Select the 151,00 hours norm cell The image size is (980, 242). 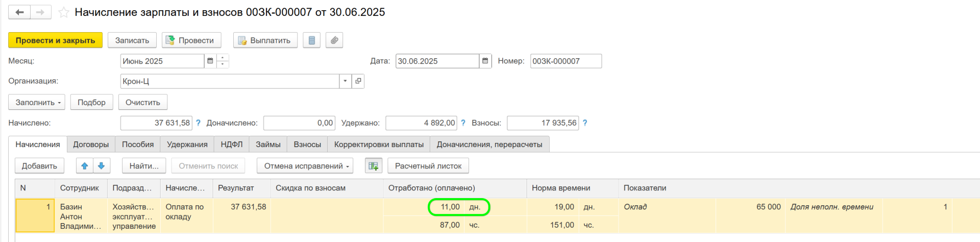[x=552, y=225]
